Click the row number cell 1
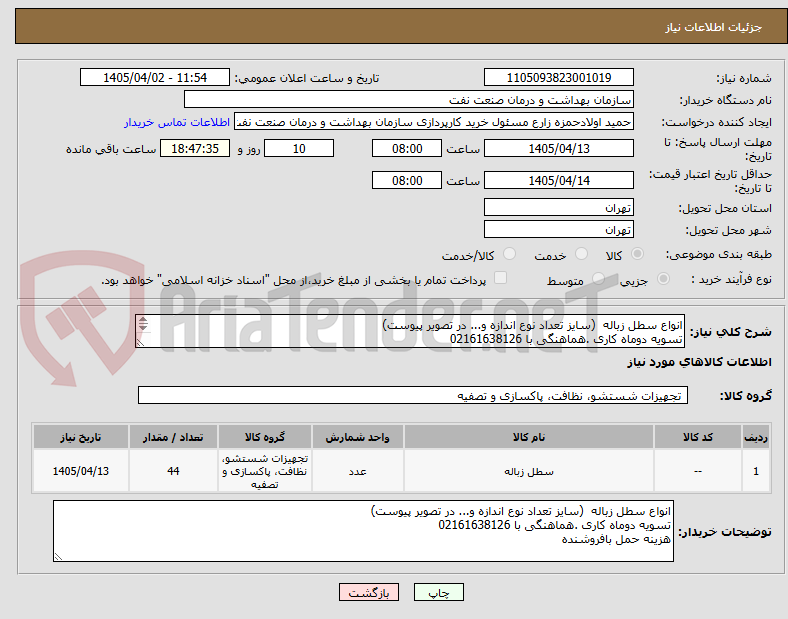Image resolution: width=788 pixels, height=619 pixels. tap(756, 471)
